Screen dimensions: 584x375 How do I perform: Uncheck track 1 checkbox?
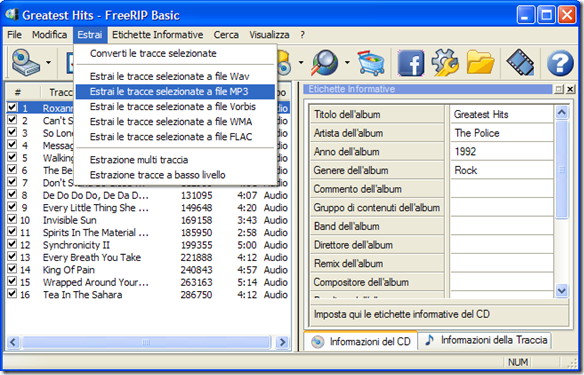pos(12,108)
